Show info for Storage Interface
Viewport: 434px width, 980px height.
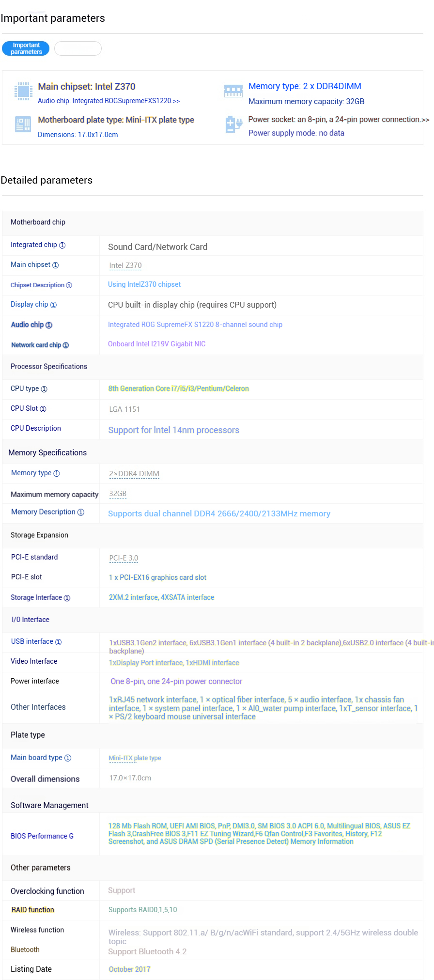pos(67,598)
